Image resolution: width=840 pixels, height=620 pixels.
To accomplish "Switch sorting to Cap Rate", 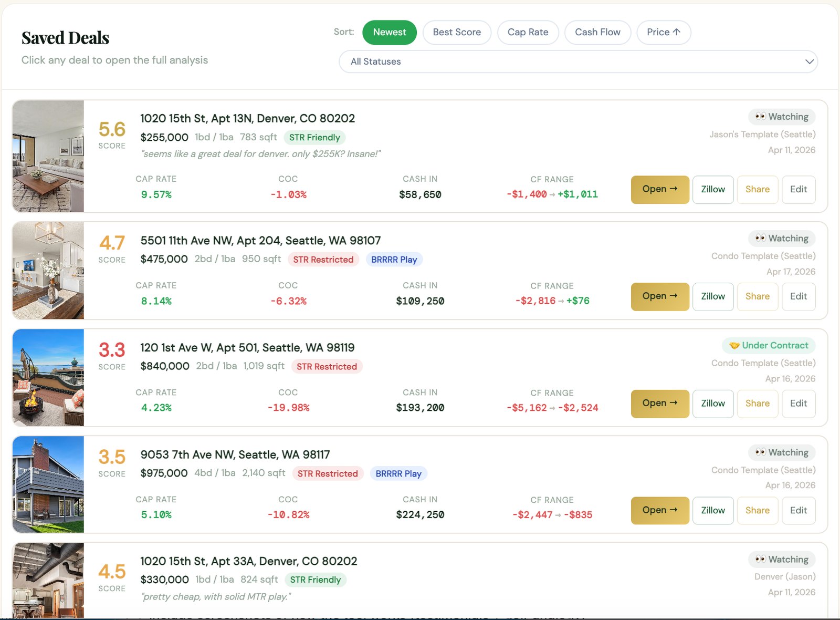I will point(528,32).
